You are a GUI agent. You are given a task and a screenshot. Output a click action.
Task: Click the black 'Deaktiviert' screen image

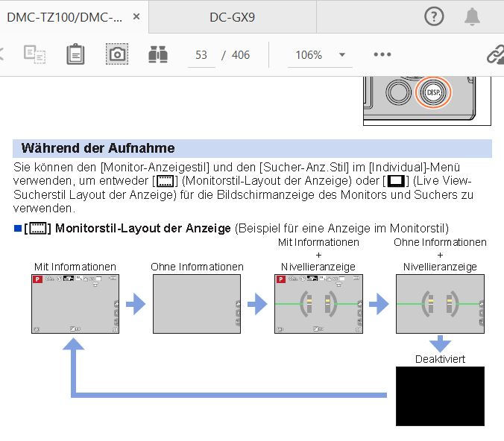(x=440, y=396)
